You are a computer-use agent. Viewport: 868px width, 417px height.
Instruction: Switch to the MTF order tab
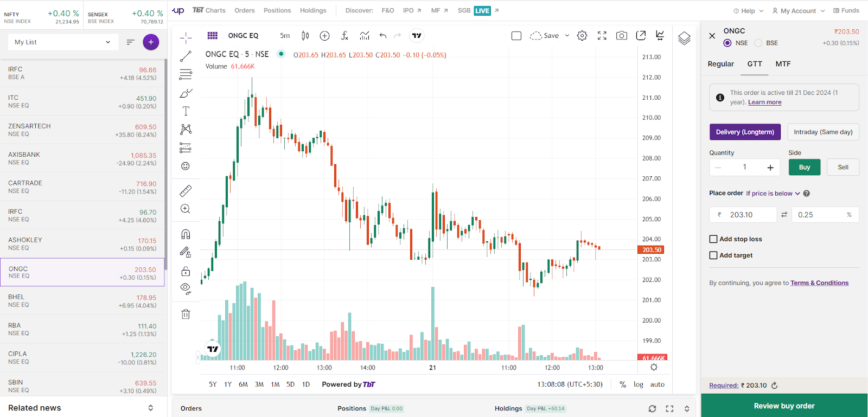point(783,64)
